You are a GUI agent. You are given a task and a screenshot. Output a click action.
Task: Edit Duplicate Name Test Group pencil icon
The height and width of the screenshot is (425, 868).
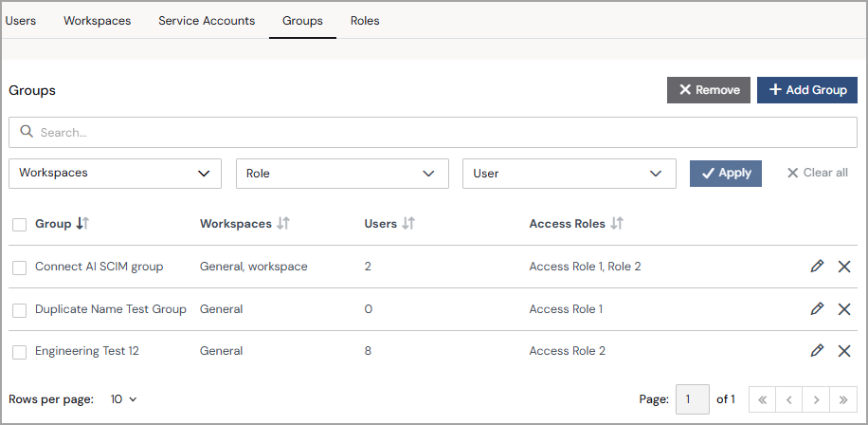817,308
